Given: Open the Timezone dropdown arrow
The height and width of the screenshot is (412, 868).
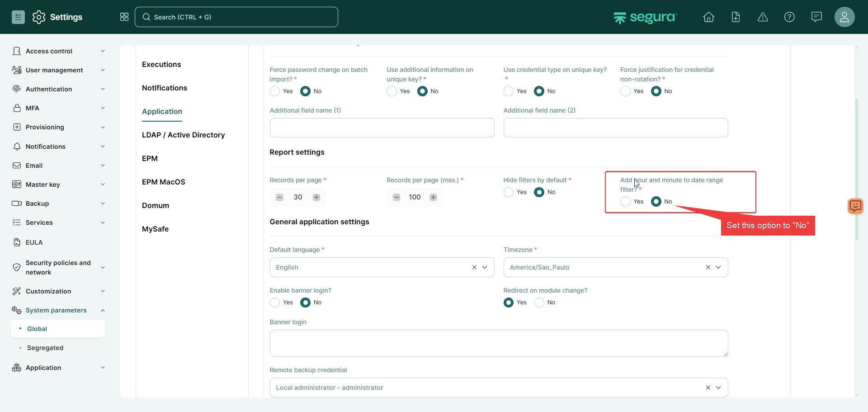Looking at the screenshot, I should click(718, 267).
